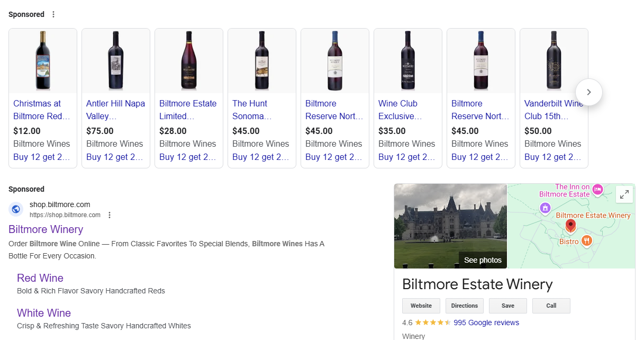Click the Buy 12 offer under the $50.00 wine
Image resolution: width=644 pixels, height=340 pixels.
pos(553,157)
